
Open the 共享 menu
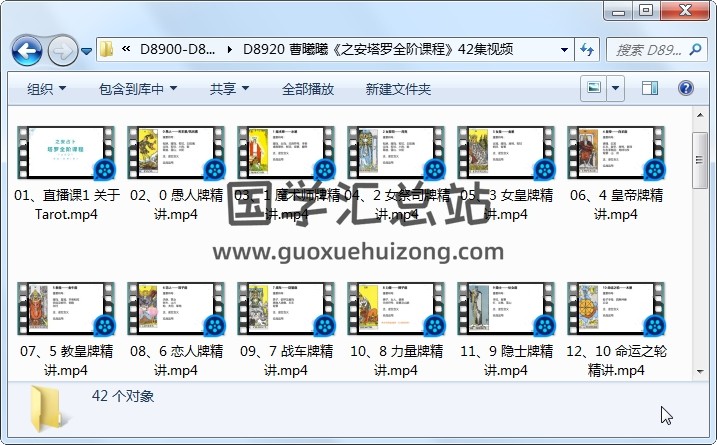(x=229, y=89)
